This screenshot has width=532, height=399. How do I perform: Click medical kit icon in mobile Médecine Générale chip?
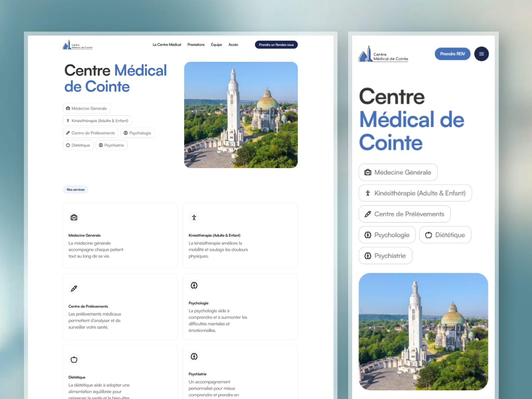click(x=368, y=172)
